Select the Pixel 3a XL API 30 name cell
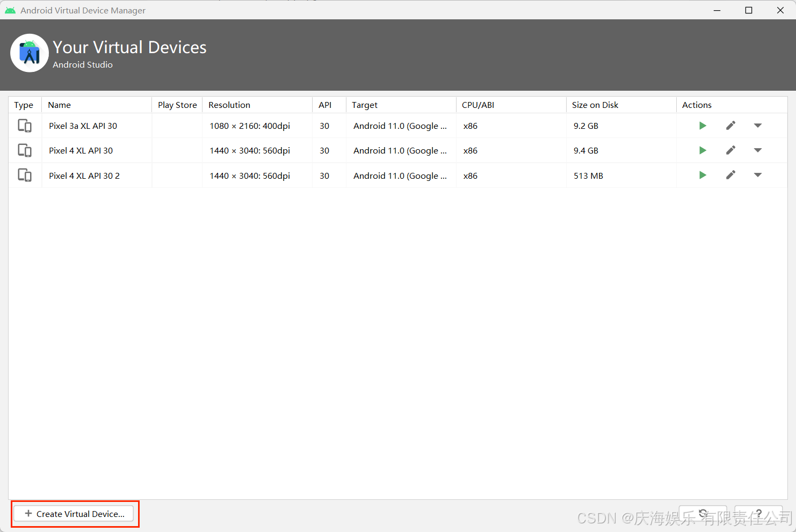The height and width of the screenshot is (532, 796). (97, 126)
